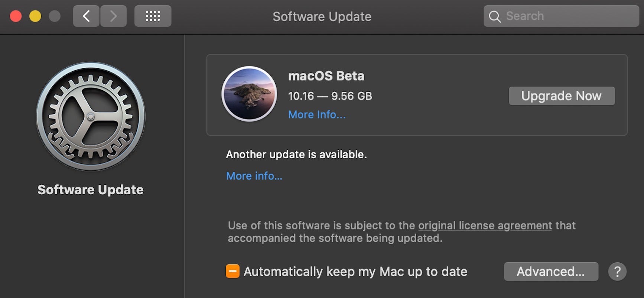The height and width of the screenshot is (298, 644).
Task: Go back to the previous preference pane
Action: tap(86, 16)
